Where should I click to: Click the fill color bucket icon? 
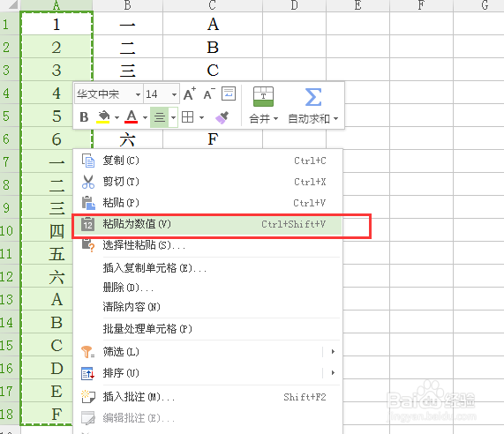103,117
